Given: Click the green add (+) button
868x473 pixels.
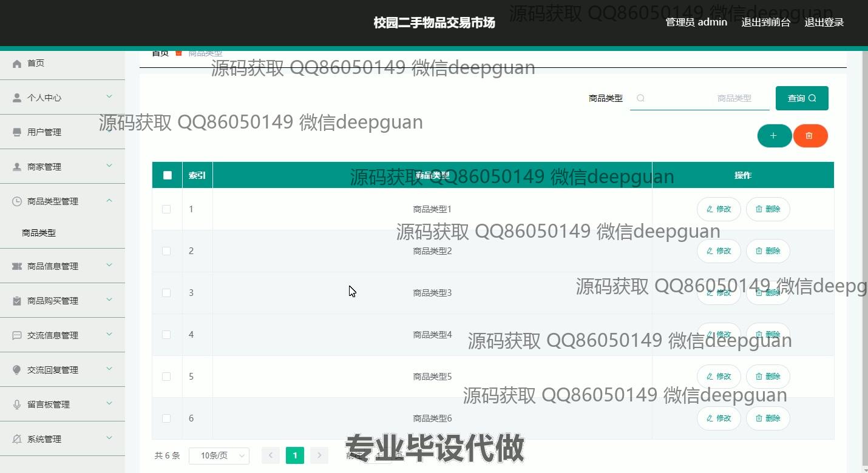Looking at the screenshot, I should tap(774, 136).
